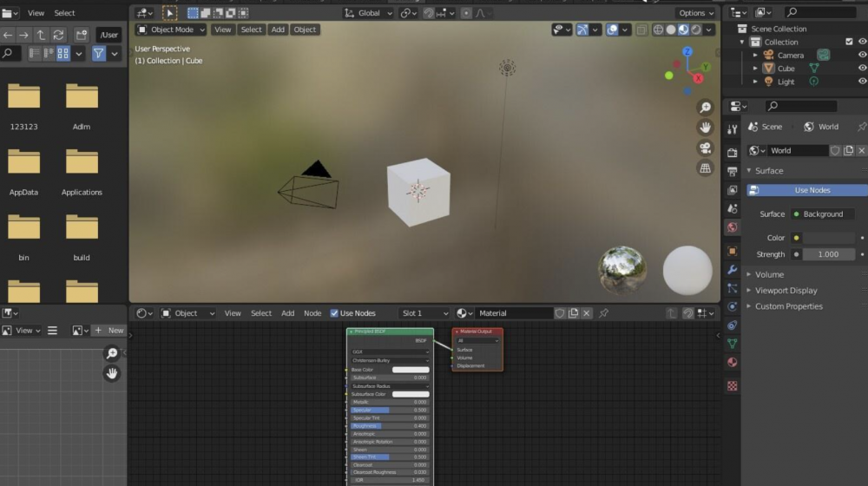Viewport: 868px width, 486px height.
Task: Expand Camera in outliner tree
Action: tap(755, 55)
